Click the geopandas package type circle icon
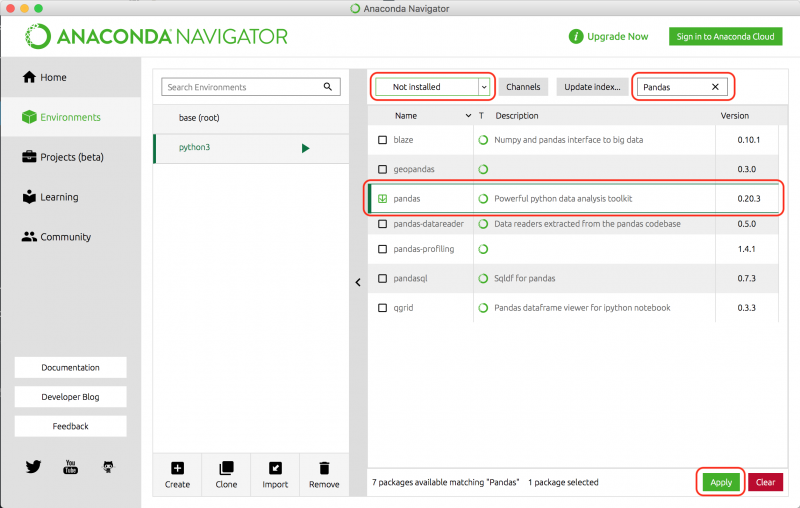The image size is (800, 508). [x=483, y=169]
